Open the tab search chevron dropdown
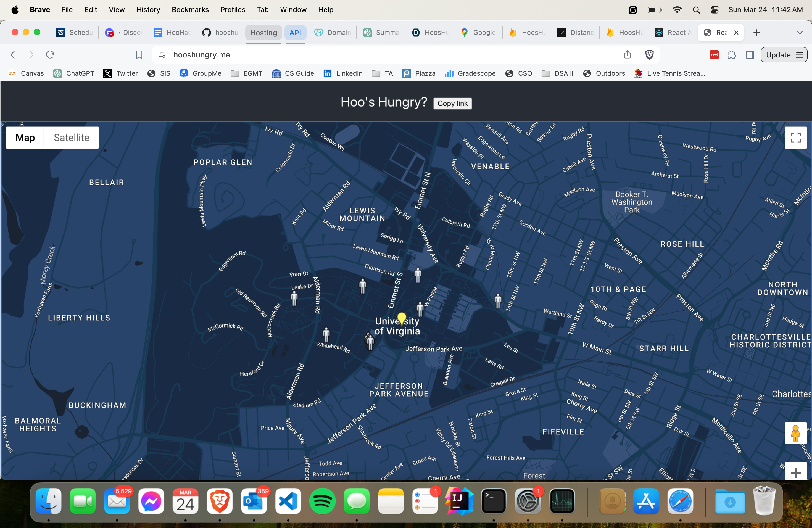The height and width of the screenshot is (528, 812). pyautogui.click(x=800, y=32)
